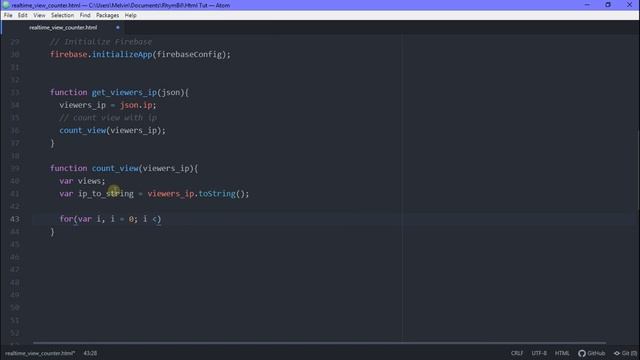Click the file name in the status bar
This screenshot has width=640, height=360.
click(x=40, y=353)
